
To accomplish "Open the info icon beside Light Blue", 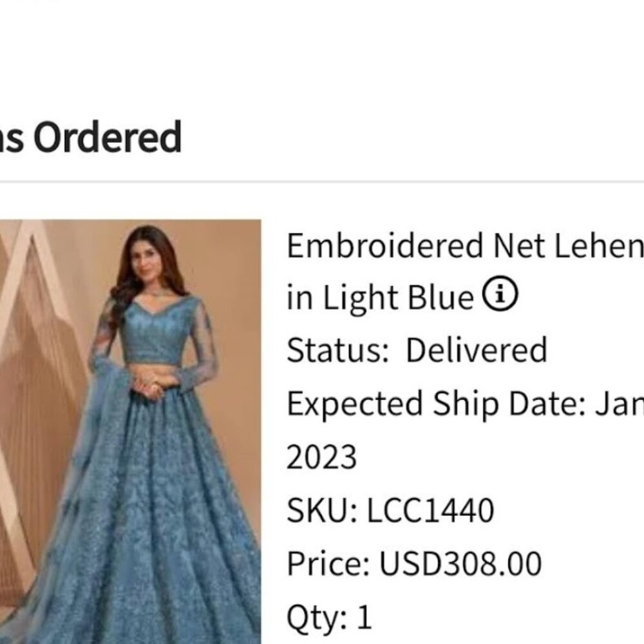I will 500,294.
